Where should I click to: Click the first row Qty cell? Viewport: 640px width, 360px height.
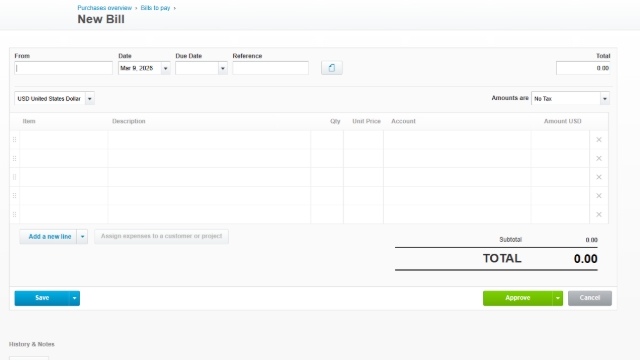327,140
